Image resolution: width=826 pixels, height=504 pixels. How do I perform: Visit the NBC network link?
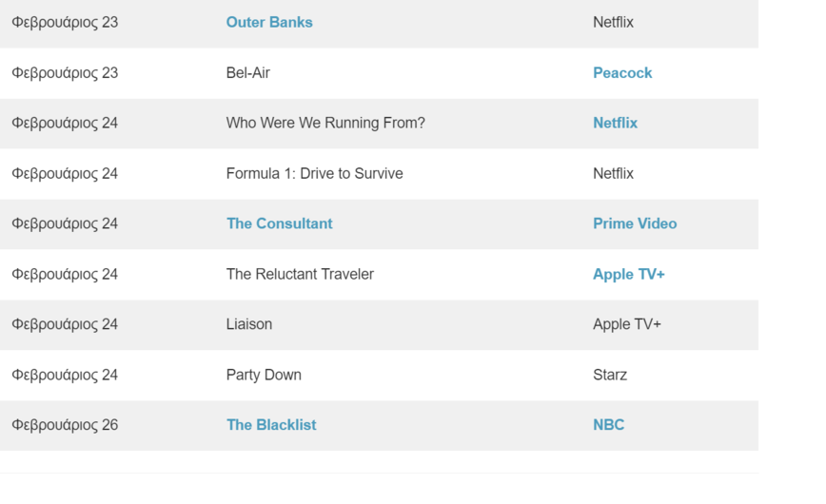[x=608, y=425]
